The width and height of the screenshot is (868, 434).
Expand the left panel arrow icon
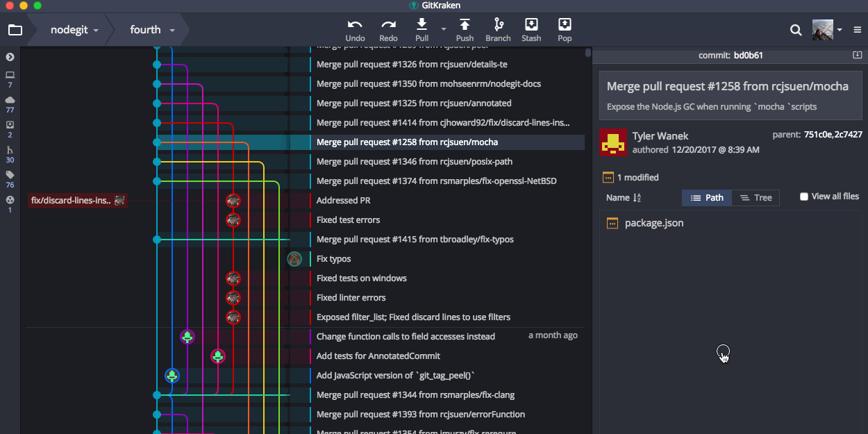point(10,57)
